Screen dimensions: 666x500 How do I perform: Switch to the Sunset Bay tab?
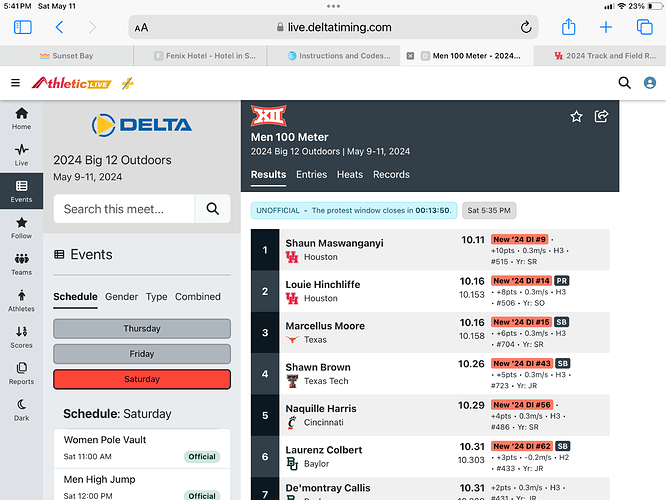click(x=67, y=56)
